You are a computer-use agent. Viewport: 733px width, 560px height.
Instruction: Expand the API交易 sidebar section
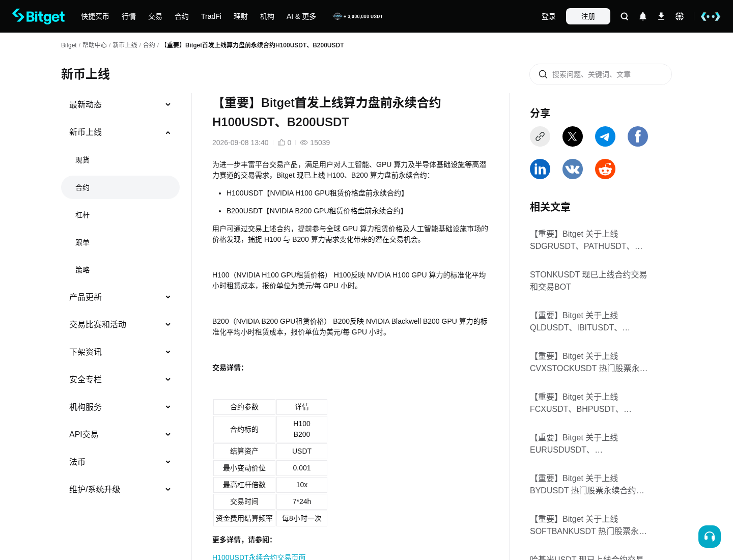tap(120, 434)
